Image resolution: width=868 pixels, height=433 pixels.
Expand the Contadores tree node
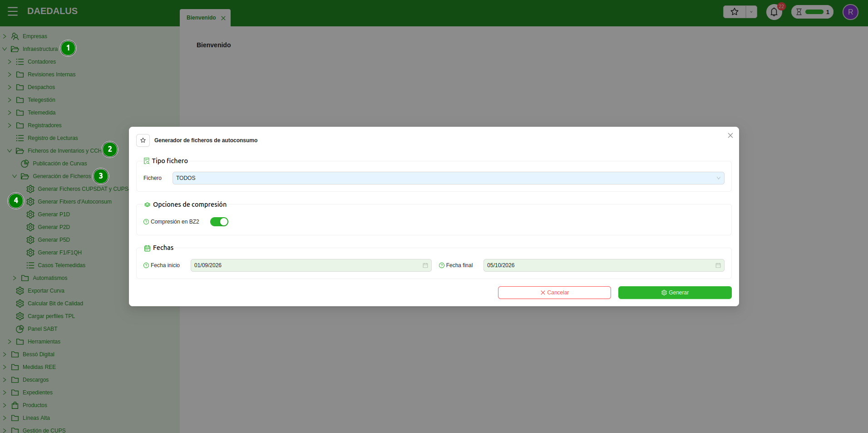pos(10,62)
